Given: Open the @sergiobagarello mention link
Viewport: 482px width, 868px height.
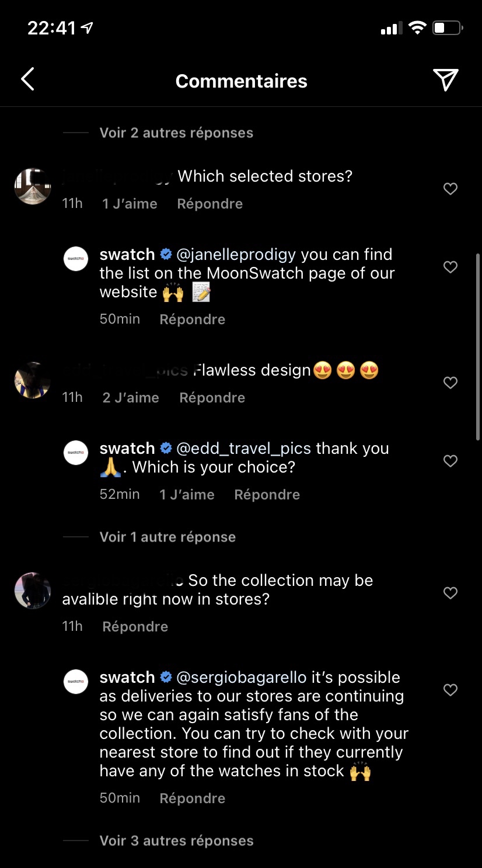Looking at the screenshot, I should click(x=241, y=678).
